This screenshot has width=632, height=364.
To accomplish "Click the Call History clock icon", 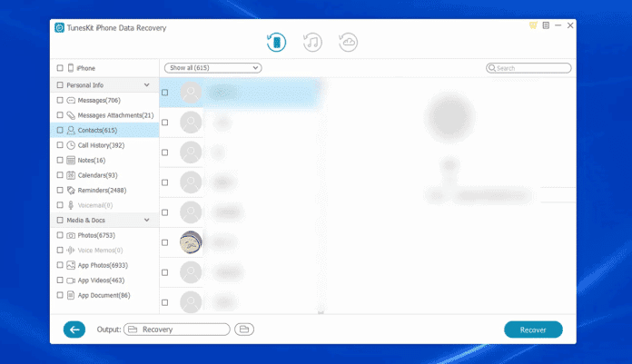I will 71,145.
